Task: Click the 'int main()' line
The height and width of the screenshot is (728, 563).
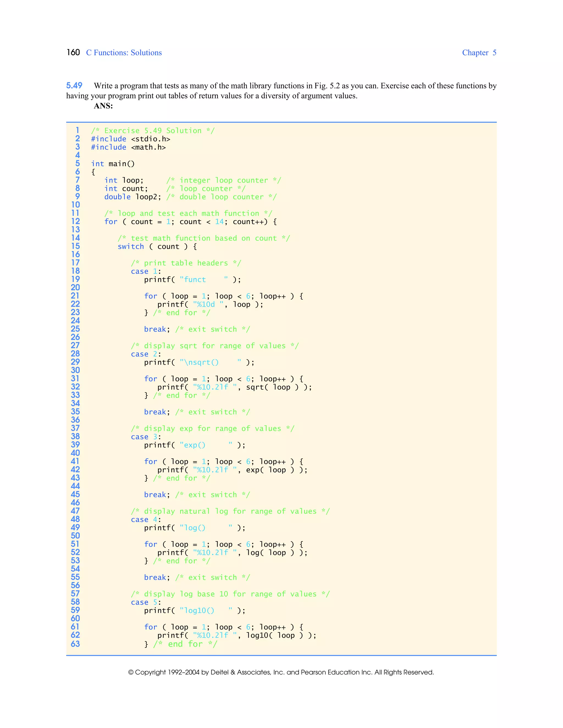Action: tap(113, 164)
